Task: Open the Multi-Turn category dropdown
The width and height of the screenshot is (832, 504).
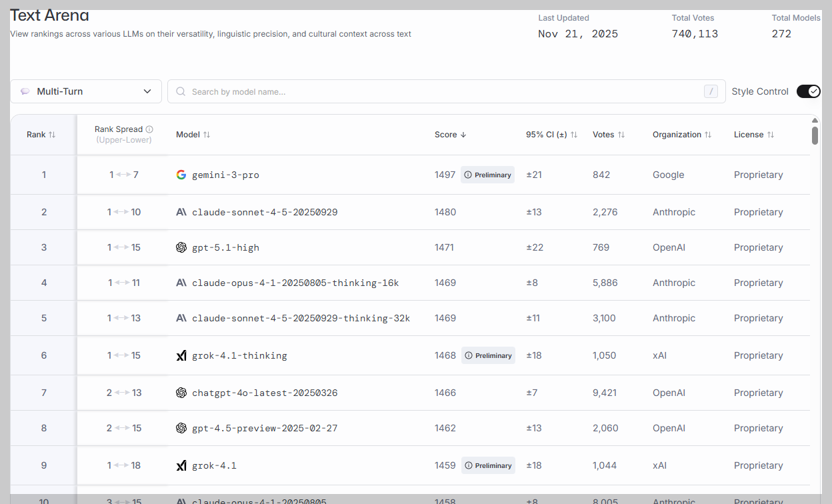Action: 86,91
